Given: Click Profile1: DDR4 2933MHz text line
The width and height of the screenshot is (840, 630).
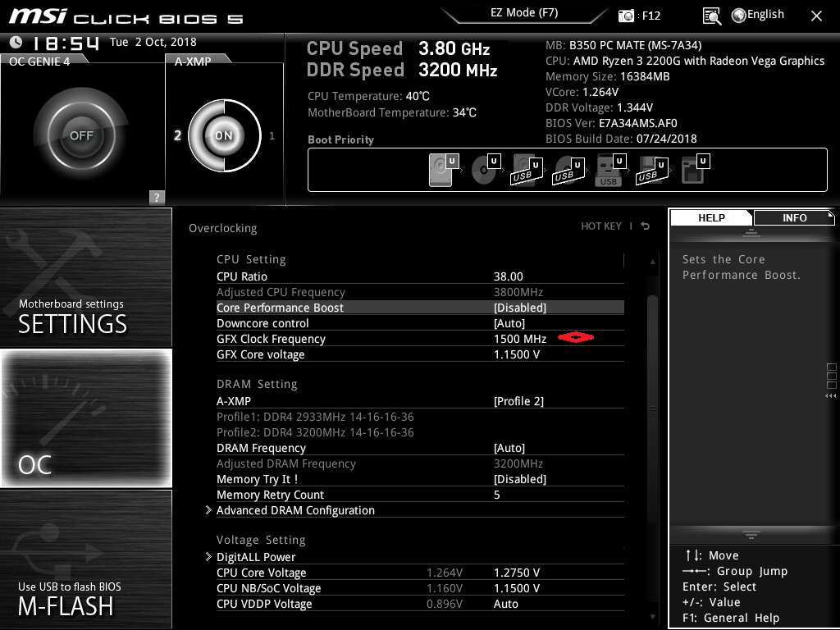Looking at the screenshot, I should click(315, 416).
